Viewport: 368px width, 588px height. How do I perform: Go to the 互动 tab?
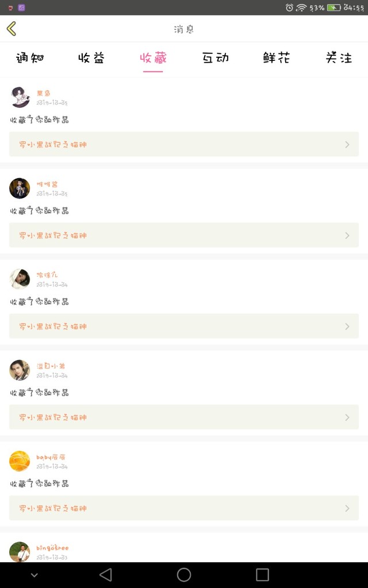(x=215, y=58)
